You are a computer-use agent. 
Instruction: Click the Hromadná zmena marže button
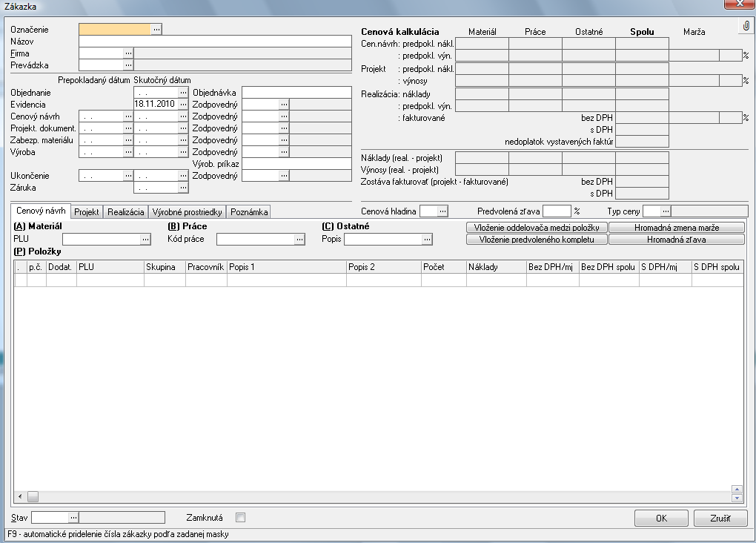(x=676, y=228)
